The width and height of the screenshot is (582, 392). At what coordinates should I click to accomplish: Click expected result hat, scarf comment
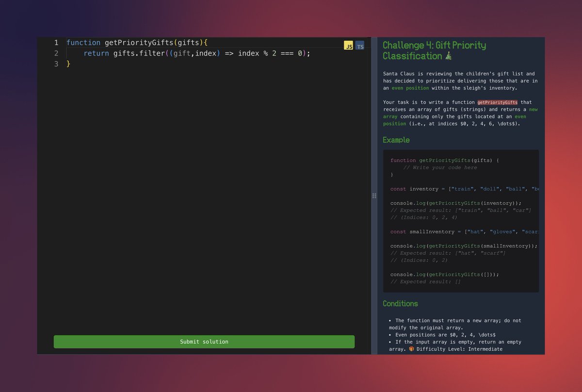448,253
